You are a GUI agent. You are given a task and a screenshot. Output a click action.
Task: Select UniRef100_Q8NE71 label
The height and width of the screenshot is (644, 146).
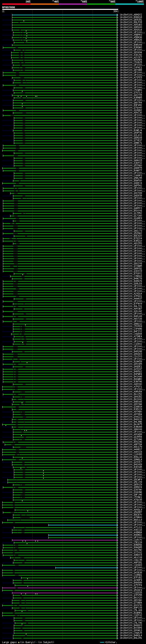(x=131, y=143)
